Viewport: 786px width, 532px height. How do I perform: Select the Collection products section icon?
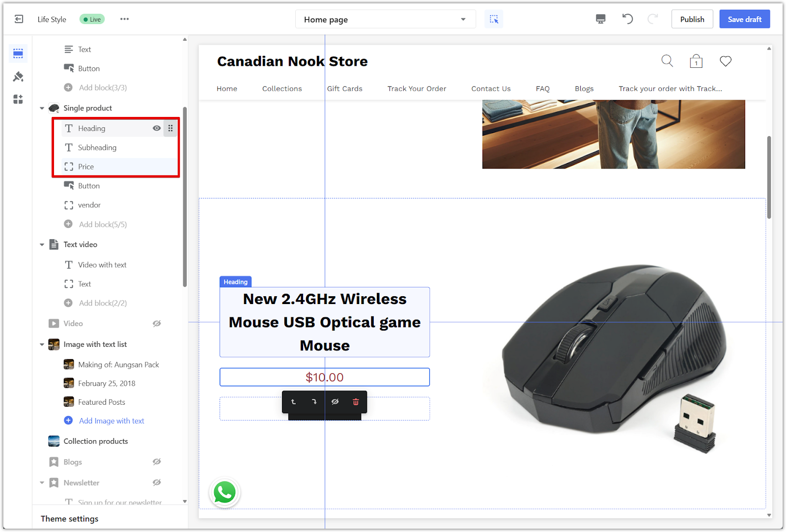54,441
